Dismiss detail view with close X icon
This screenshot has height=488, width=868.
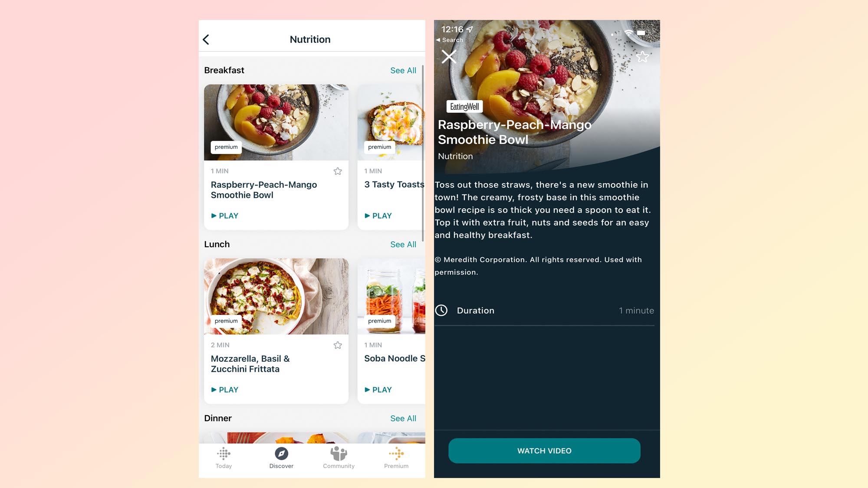click(x=448, y=56)
